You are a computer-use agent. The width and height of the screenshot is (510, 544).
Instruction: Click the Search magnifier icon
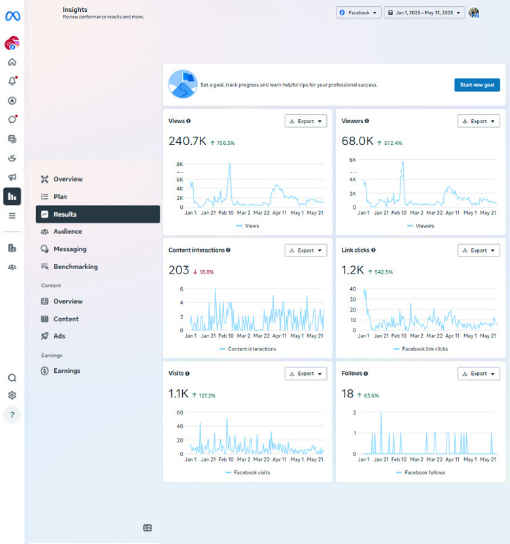click(x=12, y=378)
